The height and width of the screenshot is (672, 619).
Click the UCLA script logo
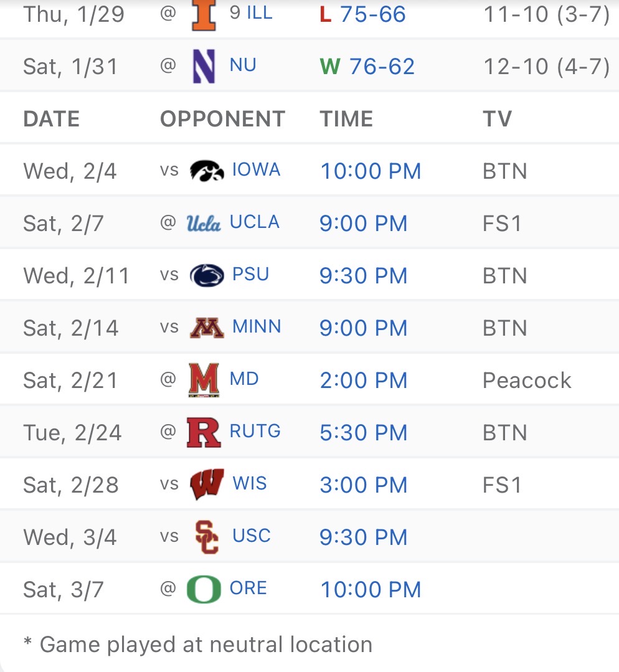pyautogui.click(x=204, y=223)
